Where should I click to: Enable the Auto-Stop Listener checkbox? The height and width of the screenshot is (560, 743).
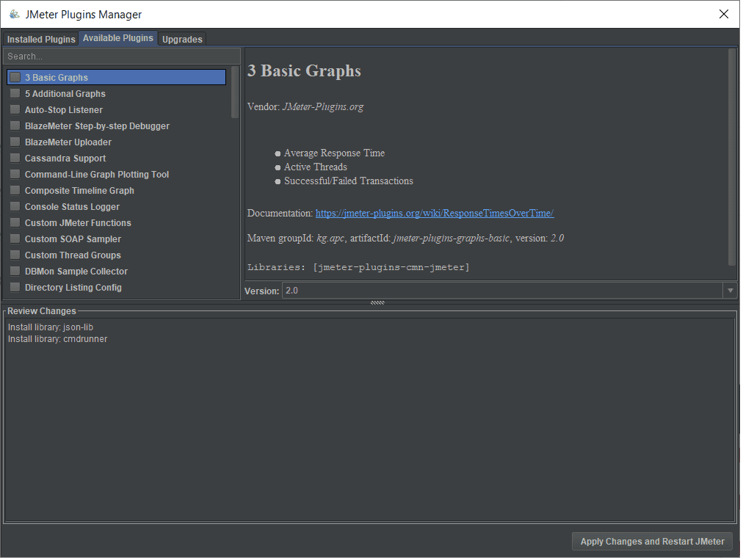[x=15, y=109]
